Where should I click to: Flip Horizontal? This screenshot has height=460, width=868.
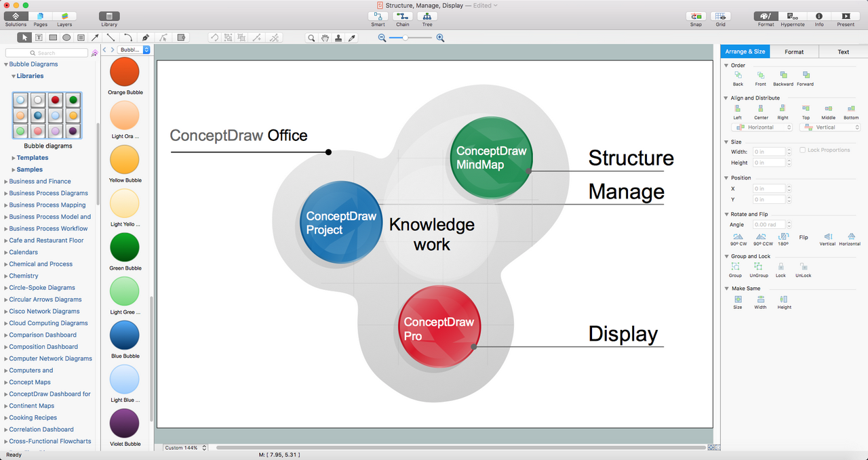pyautogui.click(x=850, y=239)
